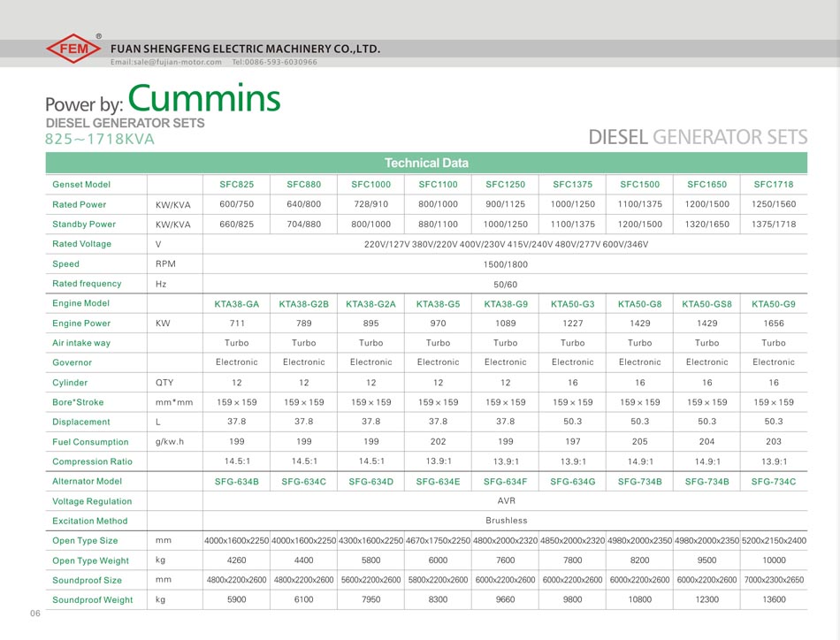The width and height of the screenshot is (840, 640).
Task: Click the 1500/1800 speed value
Action: coord(505,264)
